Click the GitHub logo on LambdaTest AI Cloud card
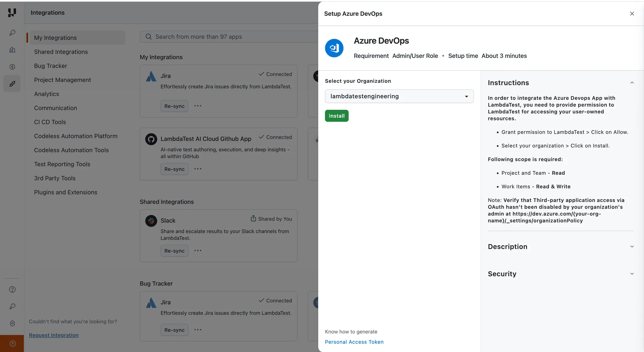 click(151, 139)
